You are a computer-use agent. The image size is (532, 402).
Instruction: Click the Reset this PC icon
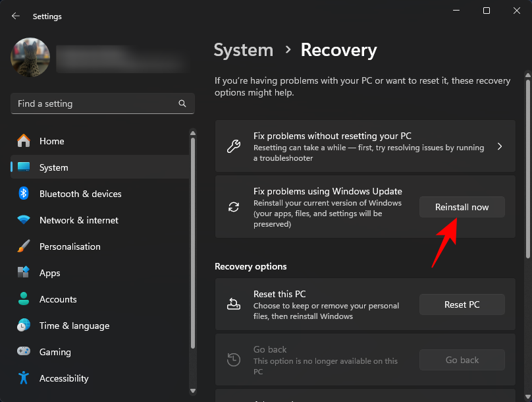234,304
